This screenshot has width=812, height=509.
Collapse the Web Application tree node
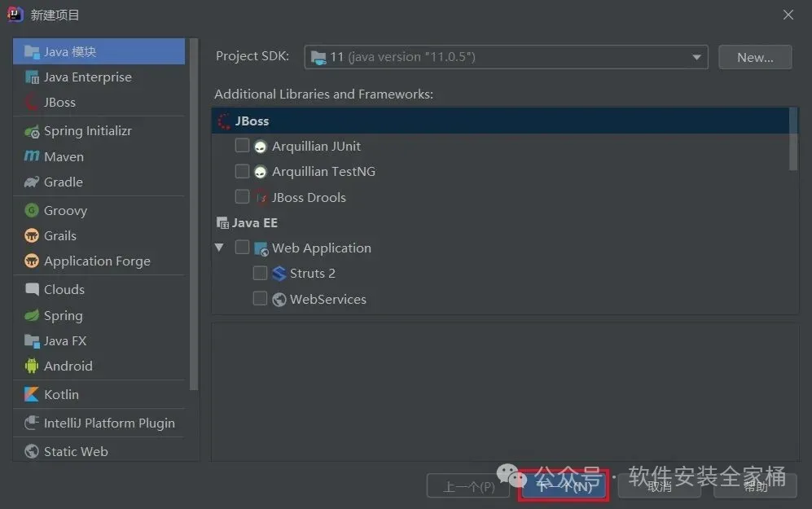pyautogui.click(x=220, y=248)
